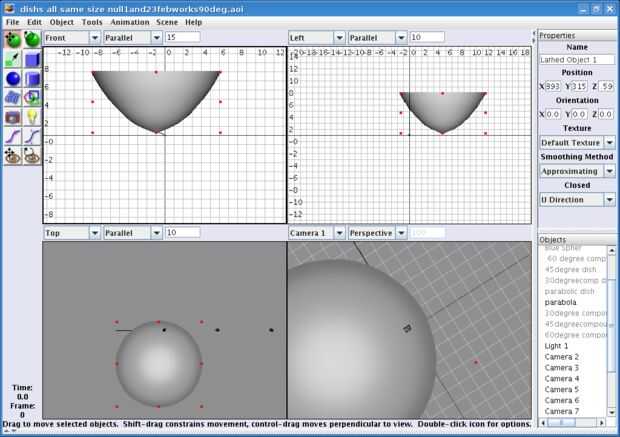Select the Rotate Object tool
Viewport: 620px width, 437px height.
(32, 40)
